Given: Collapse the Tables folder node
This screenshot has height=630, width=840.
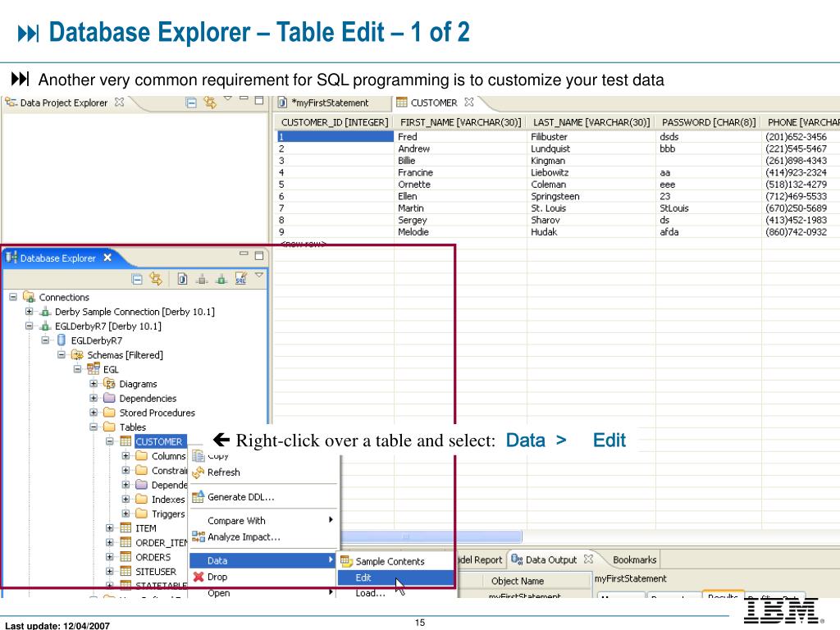Looking at the screenshot, I should pyautogui.click(x=94, y=427).
